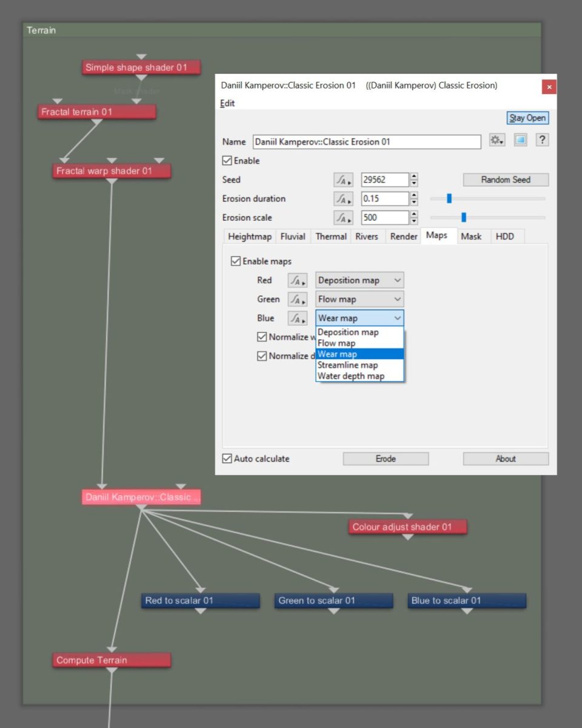Click the Erosion duration value field
This screenshot has width=582, height=728.
[385, 199]
